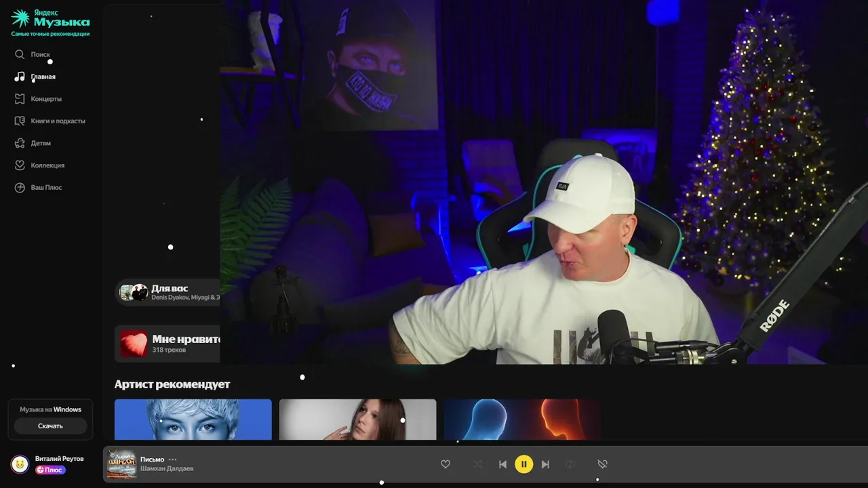This screenshot has height=488, width=868.
Task: Click the Ваш Плюс circle icon
Action: point(20,187)
